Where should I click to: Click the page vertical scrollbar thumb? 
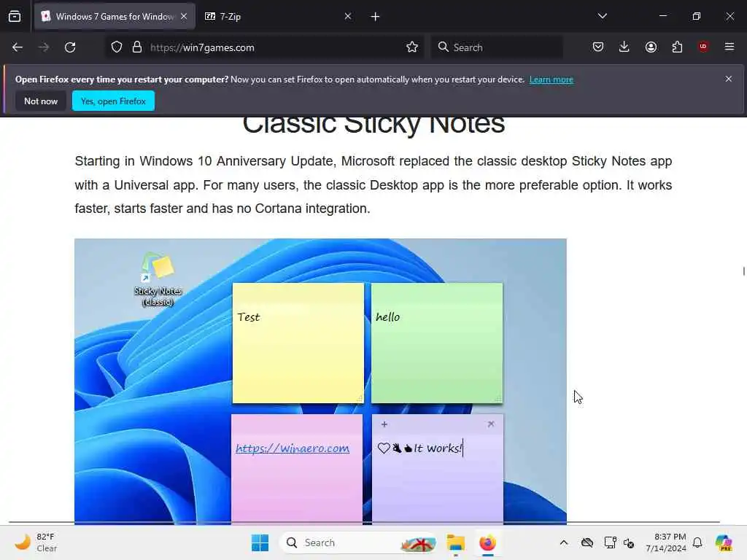743,271
